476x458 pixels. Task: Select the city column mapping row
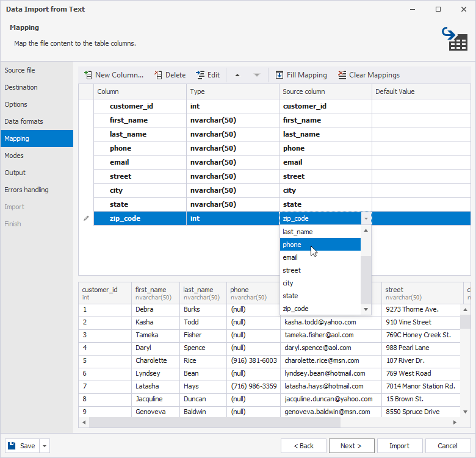[x=282, y=190]
